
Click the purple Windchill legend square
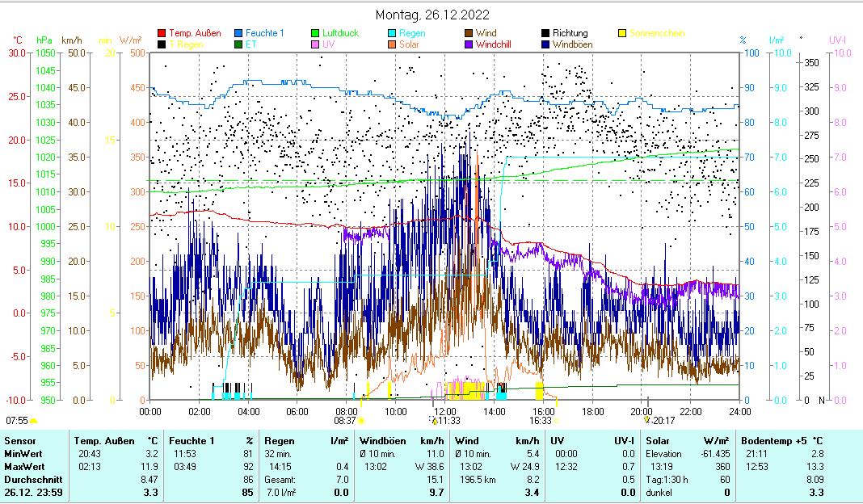click(469, 44)
